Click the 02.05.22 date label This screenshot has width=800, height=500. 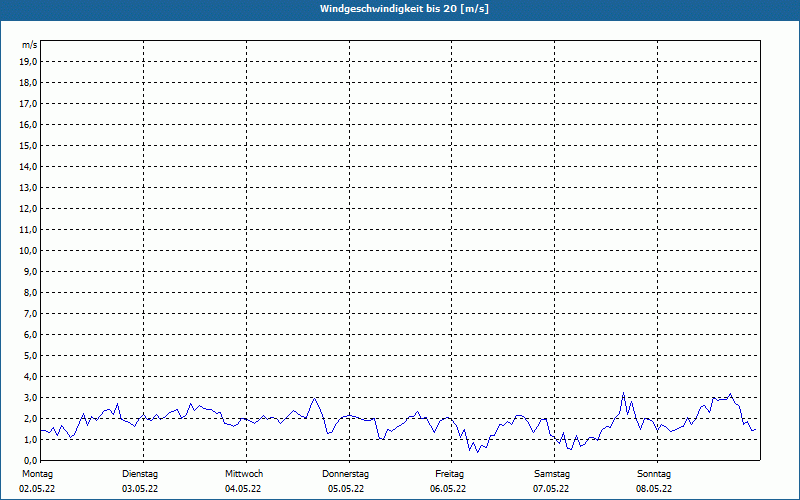click(37, 489)
